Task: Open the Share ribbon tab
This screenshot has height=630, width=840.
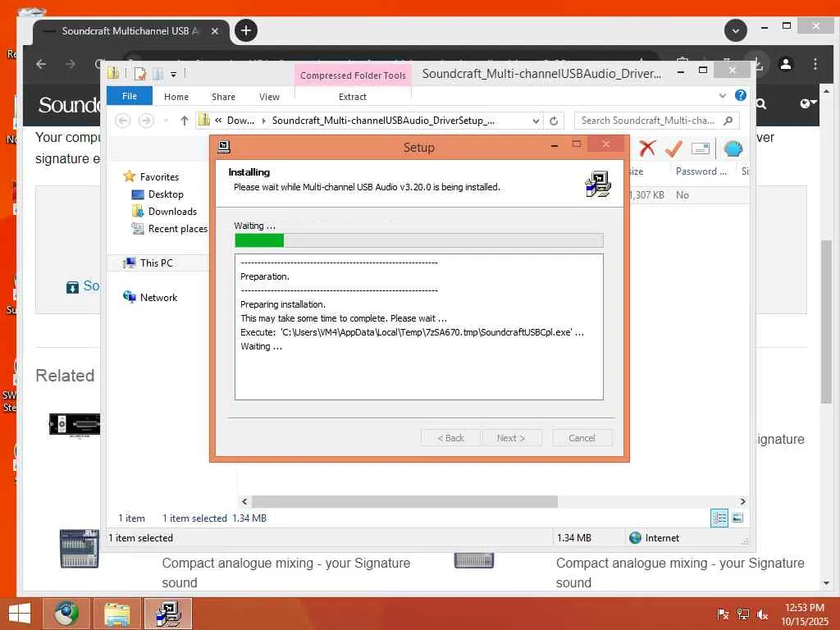Action: (x=223, y=97)
